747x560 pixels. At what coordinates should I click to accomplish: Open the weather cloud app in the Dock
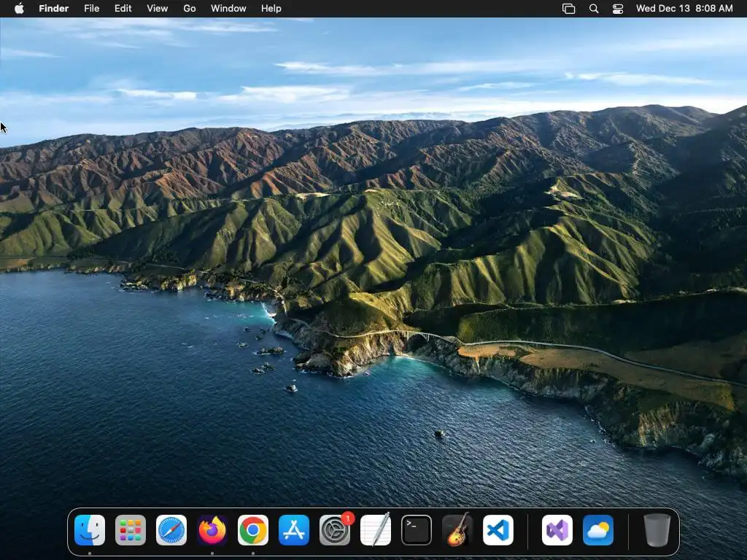pos(598,530)
